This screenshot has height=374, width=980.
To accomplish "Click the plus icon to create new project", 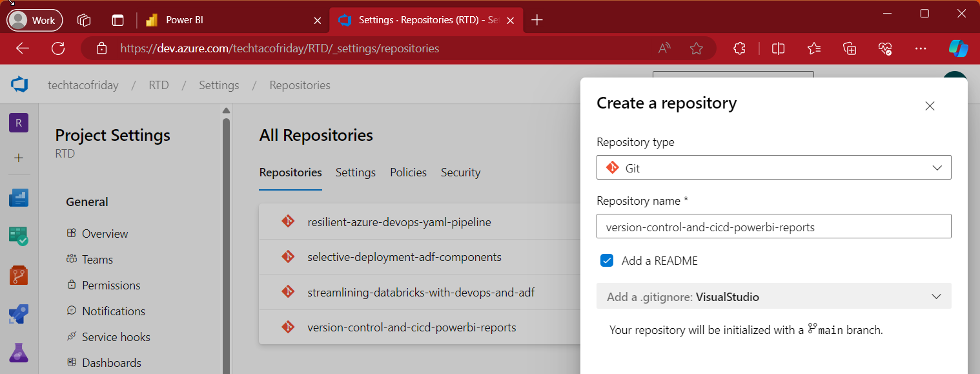I will (x=19, y=158).
